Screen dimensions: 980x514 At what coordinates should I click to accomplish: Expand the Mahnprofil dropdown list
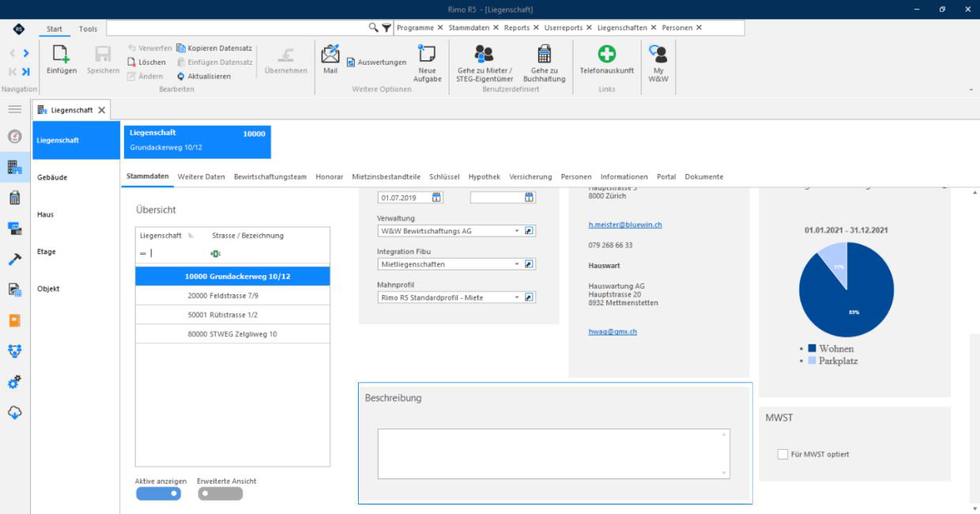tap(517, 297)
